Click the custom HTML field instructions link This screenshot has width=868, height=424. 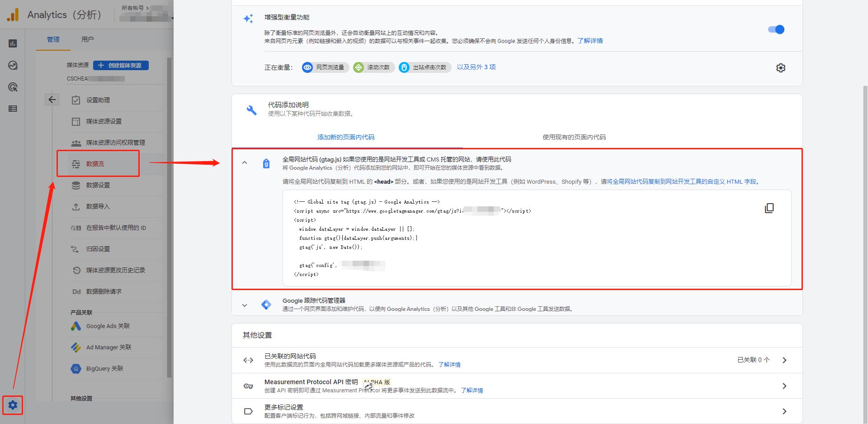coord(683,181)
